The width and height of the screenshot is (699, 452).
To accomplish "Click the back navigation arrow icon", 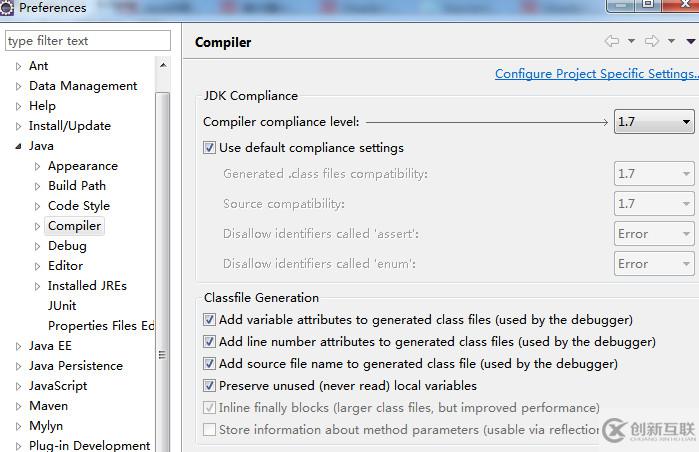I will 612,41.
